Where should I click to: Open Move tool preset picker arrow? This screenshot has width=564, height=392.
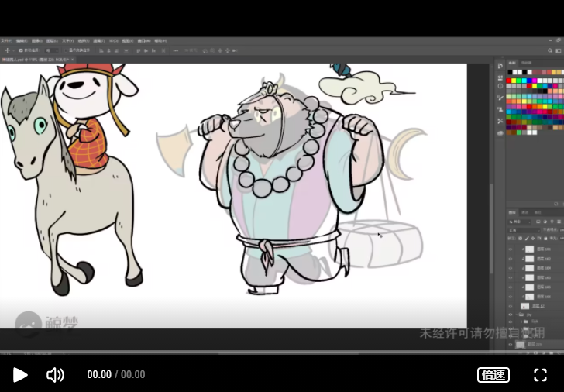click(x=13, y=50)
